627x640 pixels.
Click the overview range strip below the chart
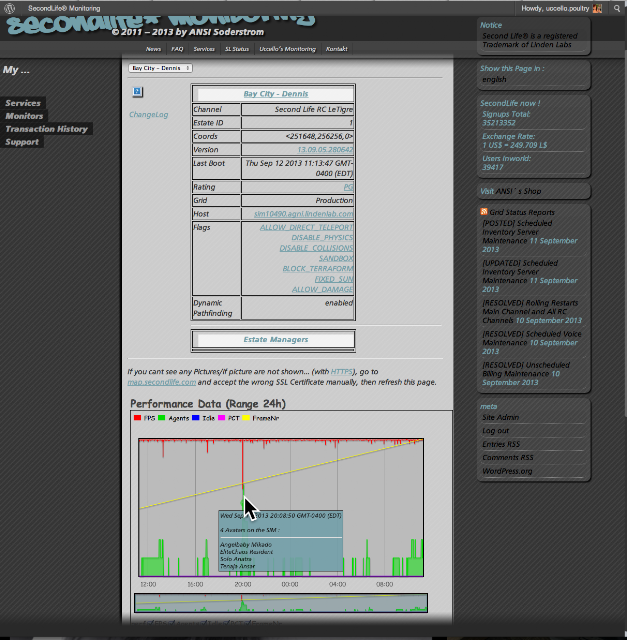[281, 603]
